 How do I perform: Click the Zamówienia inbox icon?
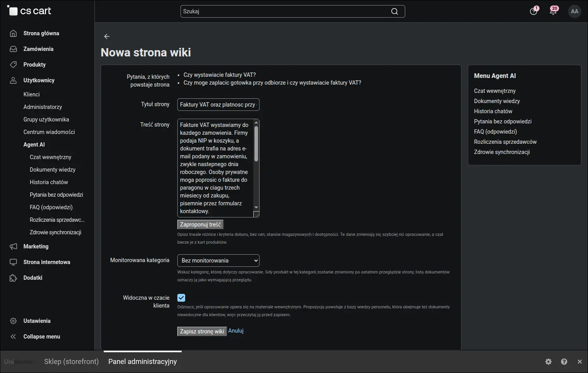coord(13,49)
